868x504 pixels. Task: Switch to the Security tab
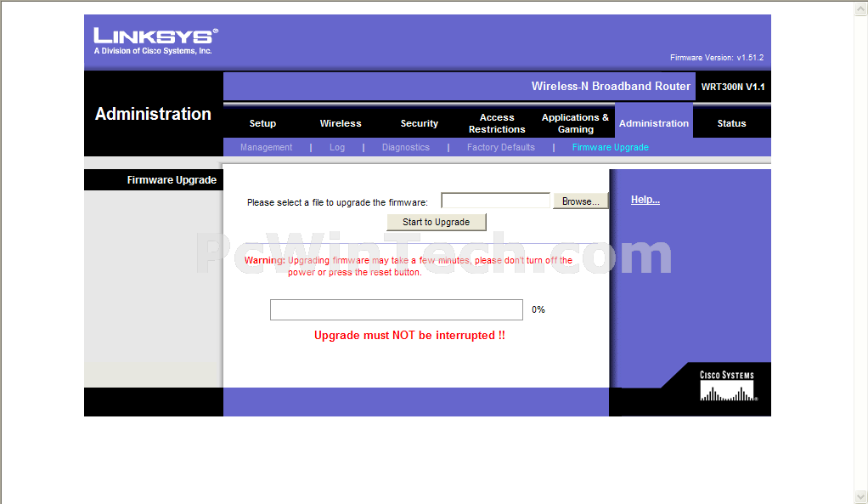click(x=419, y=123)
